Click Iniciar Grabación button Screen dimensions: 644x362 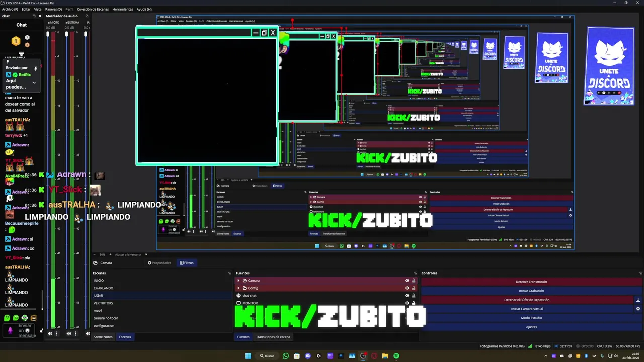tap(531, 291)
